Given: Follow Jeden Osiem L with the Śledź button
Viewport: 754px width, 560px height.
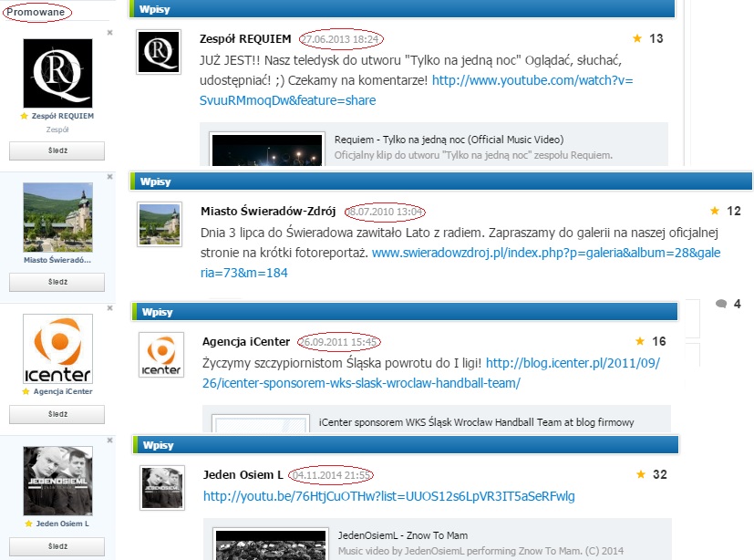Looking at the screenshot, I should click(57, 546).
